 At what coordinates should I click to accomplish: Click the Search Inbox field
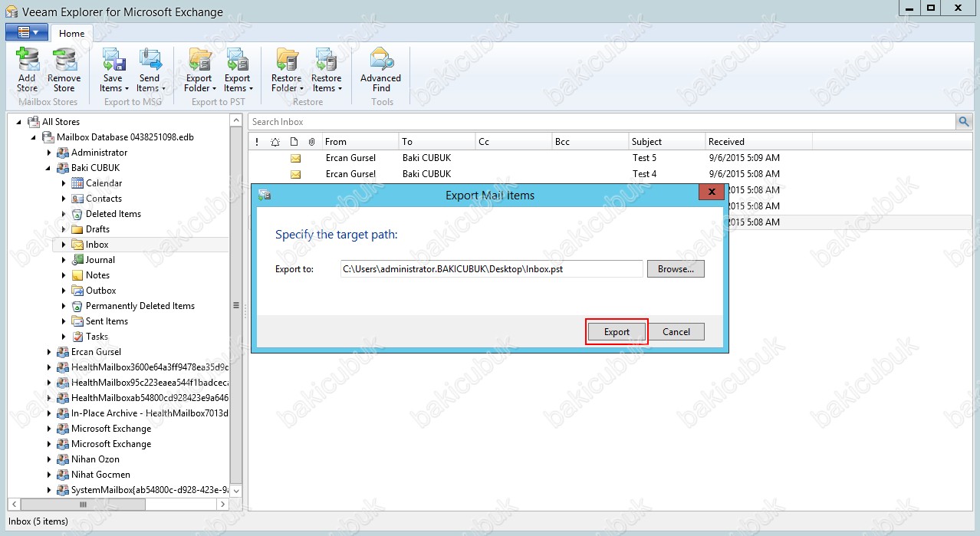602,122
